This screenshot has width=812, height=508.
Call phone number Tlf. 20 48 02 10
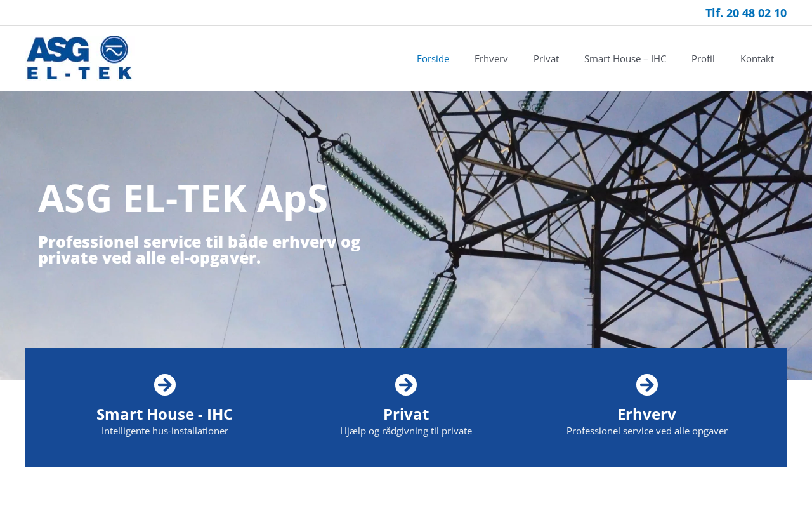point(746,13)
